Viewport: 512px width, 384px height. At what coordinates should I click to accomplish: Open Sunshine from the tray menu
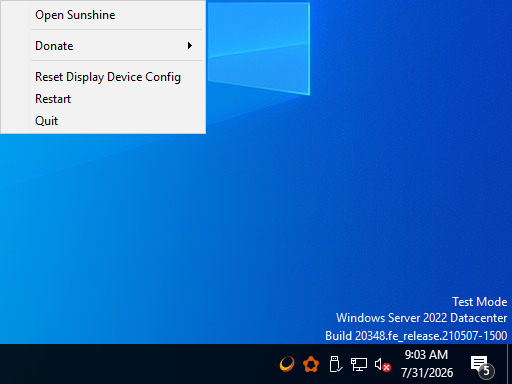tap(103, 15)
